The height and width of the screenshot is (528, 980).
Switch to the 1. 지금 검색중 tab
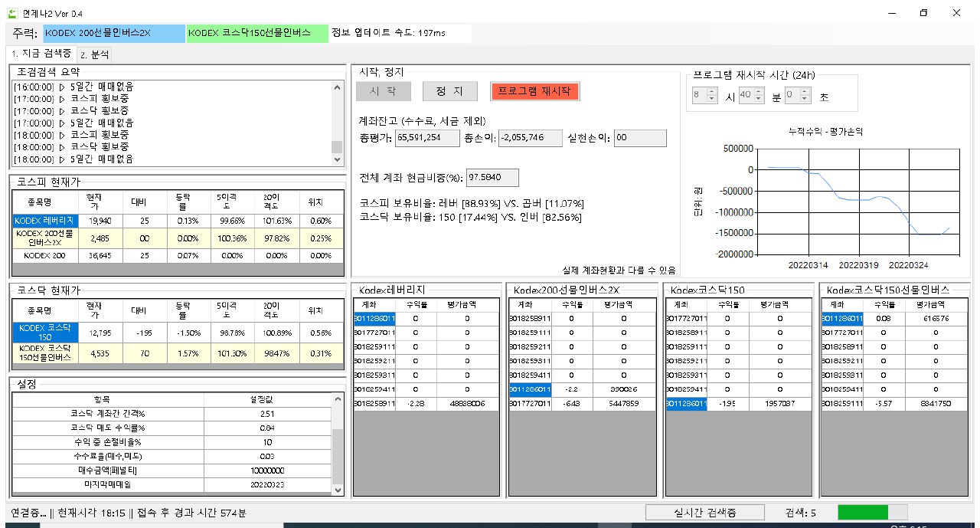pyautogui.click(x=41, y=54)
